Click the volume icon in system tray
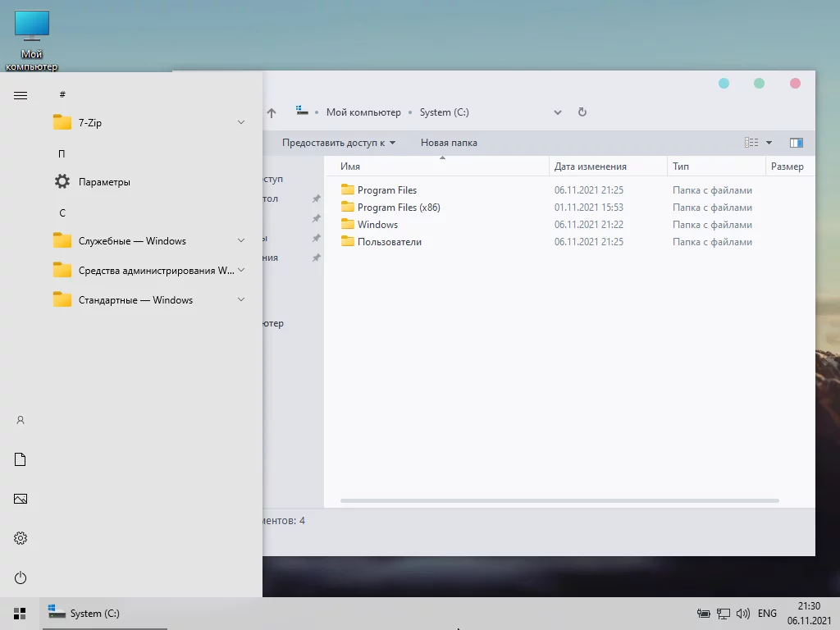 [743, 614]
